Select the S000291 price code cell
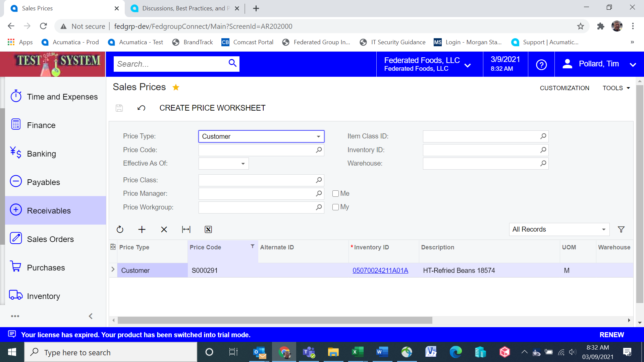Viewport: 644px width, 362px height. (223, 270)
